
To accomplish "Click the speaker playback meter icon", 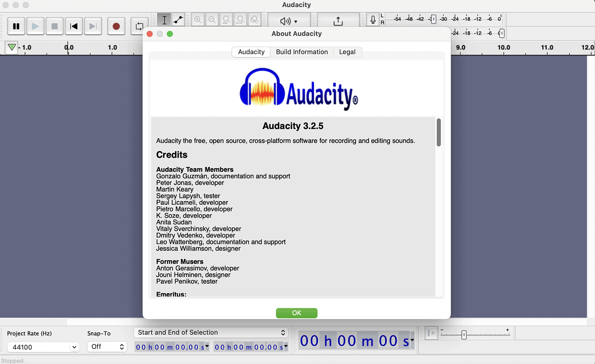I will coord(285,19).
